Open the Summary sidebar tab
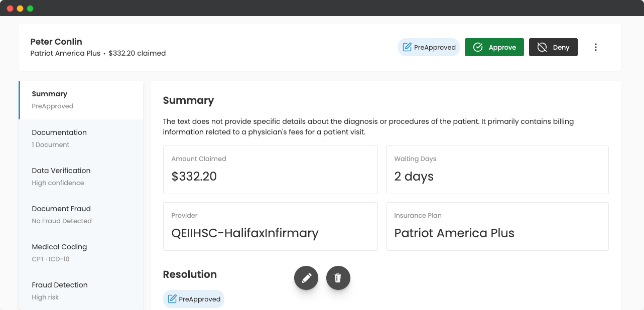 [x=81, y=100]
